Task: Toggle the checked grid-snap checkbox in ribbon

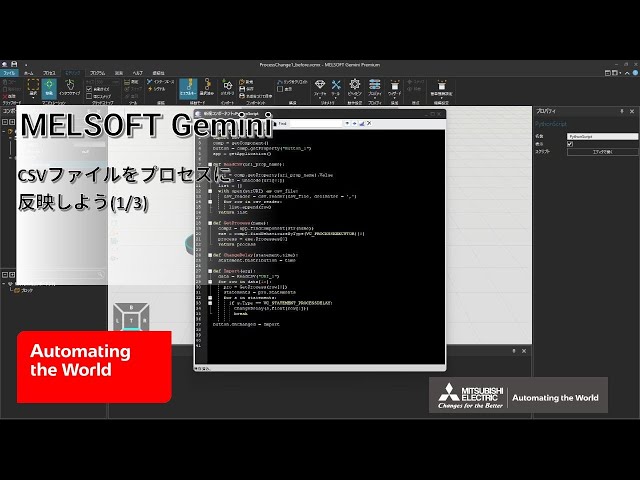Action: coord(89,89)
